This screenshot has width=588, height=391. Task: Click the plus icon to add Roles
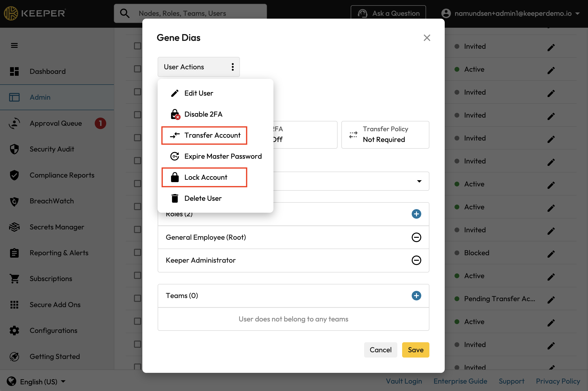point(416,214)
